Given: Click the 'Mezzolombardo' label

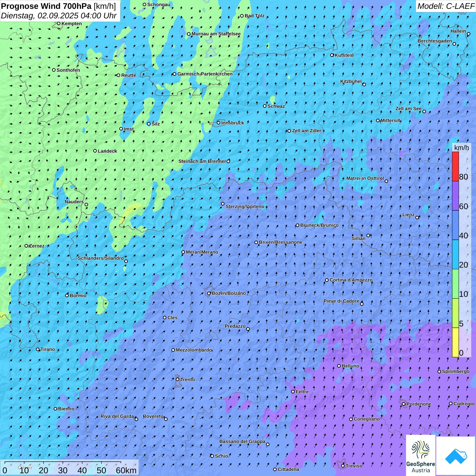Looking at the screenshot, I should point(194,350).
